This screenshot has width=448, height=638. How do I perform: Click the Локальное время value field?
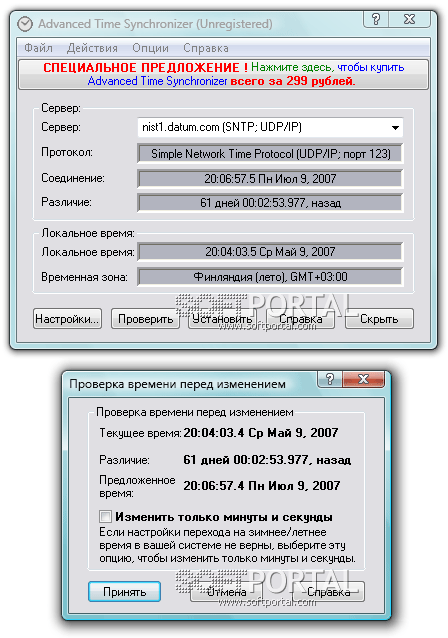270,252
